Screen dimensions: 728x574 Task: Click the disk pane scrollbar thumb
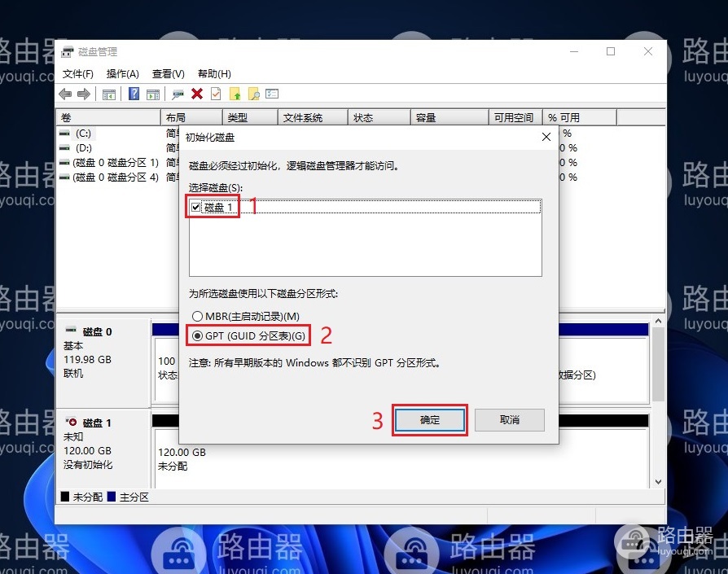coord(658,364)
